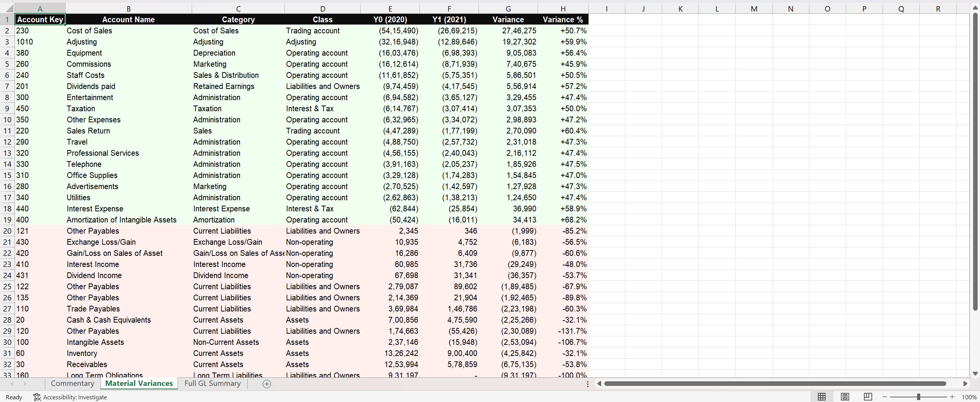This screenshot has width=980, height=402.
Task: Switch to Normal view icon
Action: (x=822, y=397)
